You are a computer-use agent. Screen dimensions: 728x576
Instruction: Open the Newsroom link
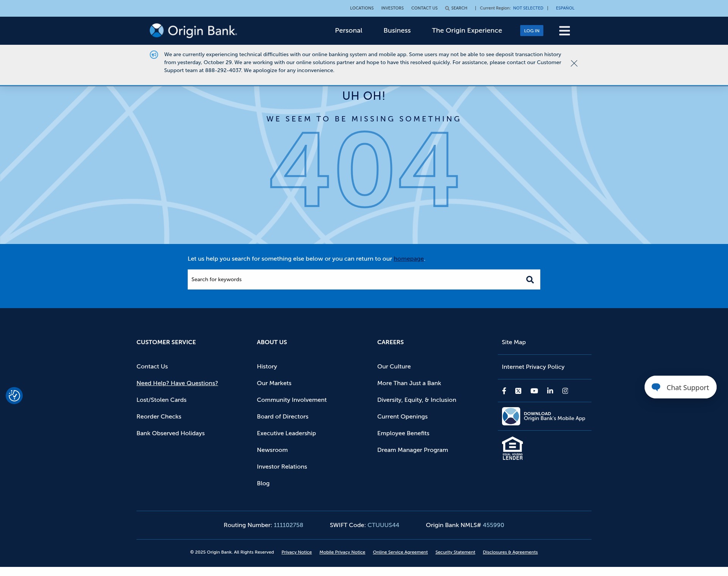click(272, 450)
